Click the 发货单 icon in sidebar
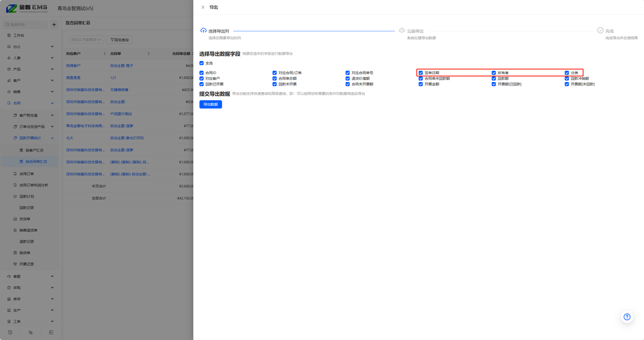Viewport: 644px width, 340px height. point(15,219)
